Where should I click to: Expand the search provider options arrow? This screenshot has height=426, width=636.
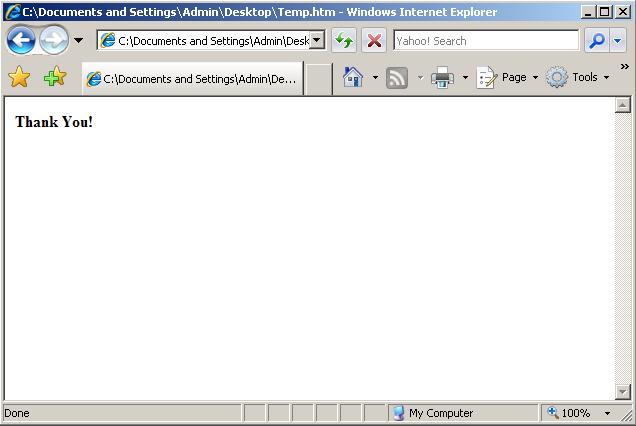tap(618, 41)
